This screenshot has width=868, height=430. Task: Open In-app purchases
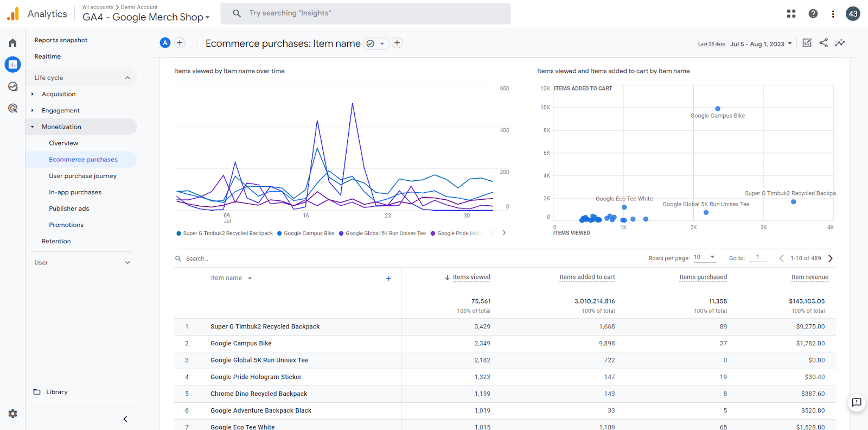[x=75, y=192]
